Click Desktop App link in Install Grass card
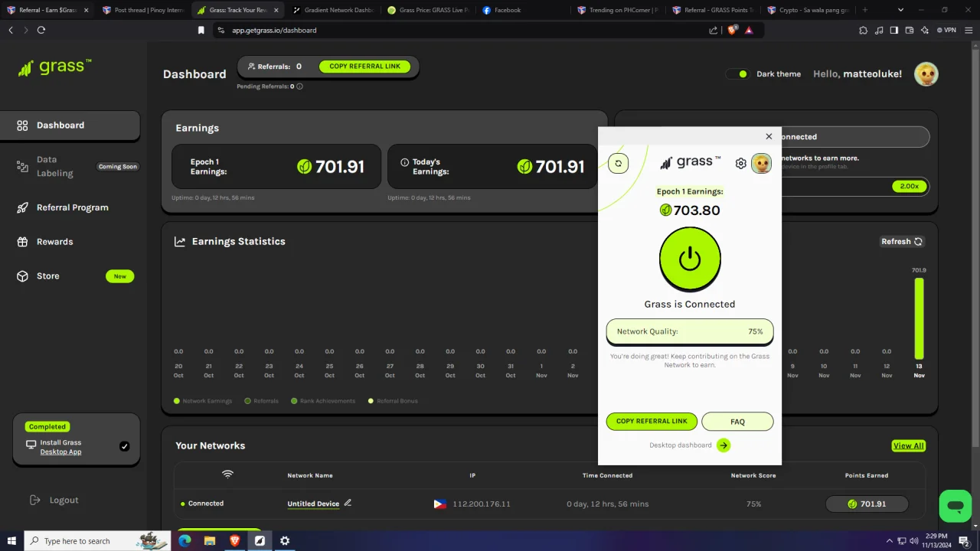This screenshot has height=551, width=980. coord(60,452)
